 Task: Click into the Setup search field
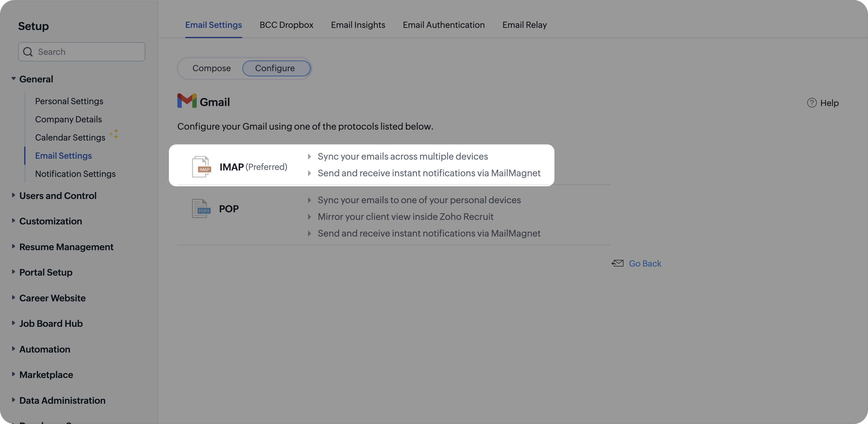pyautogui.click(x=89, y=52)
